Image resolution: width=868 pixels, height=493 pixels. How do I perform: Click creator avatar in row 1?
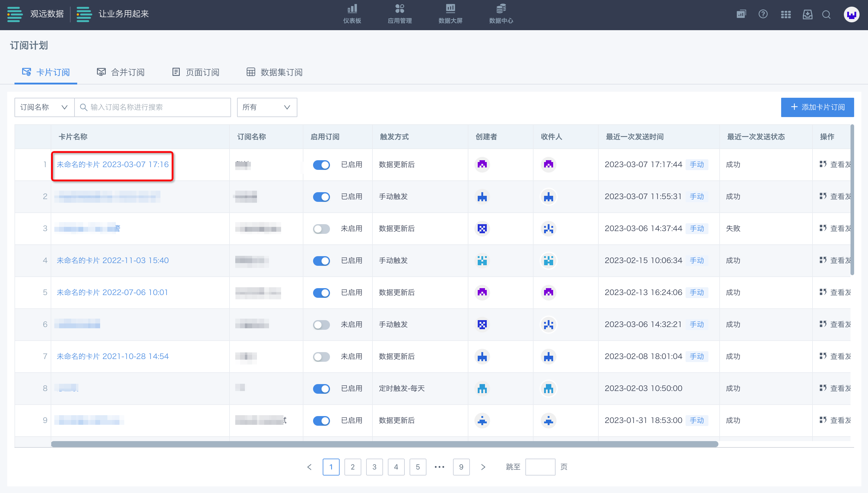point(482,164)
